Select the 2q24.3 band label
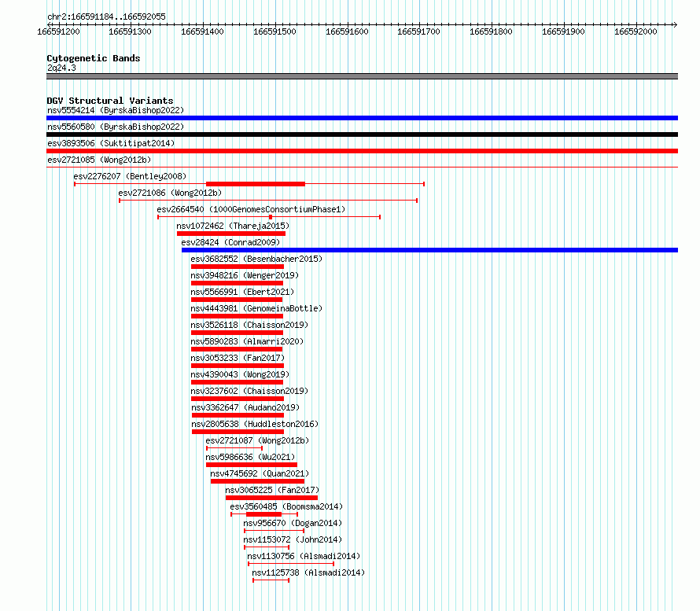Image resolution: width=700 pixels, height=611 pixels. coord(61,68)
